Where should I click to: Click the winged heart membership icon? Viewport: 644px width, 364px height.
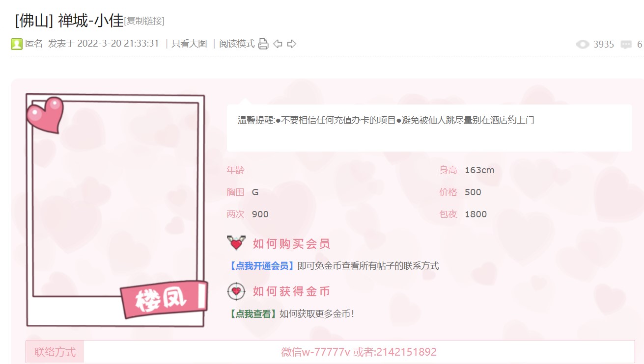click(x=236, y=243)
